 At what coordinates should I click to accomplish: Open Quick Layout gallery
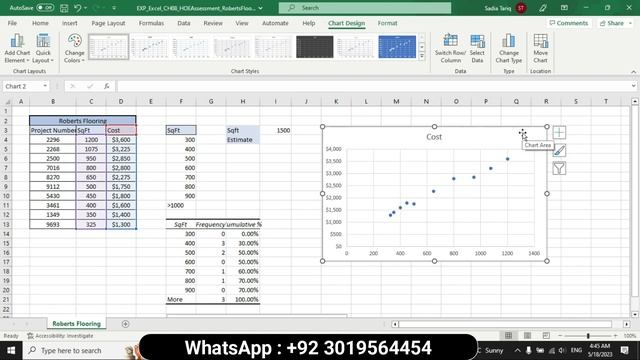tap(43, 48)
